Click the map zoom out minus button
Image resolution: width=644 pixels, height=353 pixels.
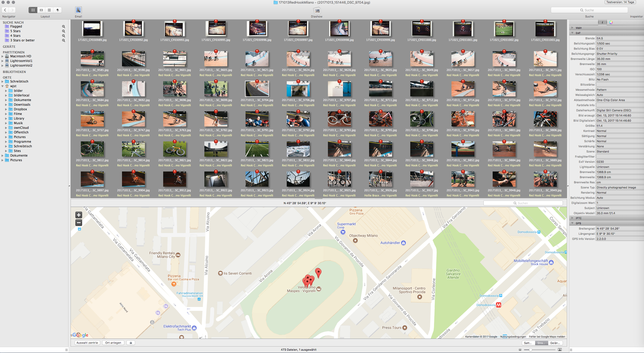pyautogui.click(x=79, y=223)
